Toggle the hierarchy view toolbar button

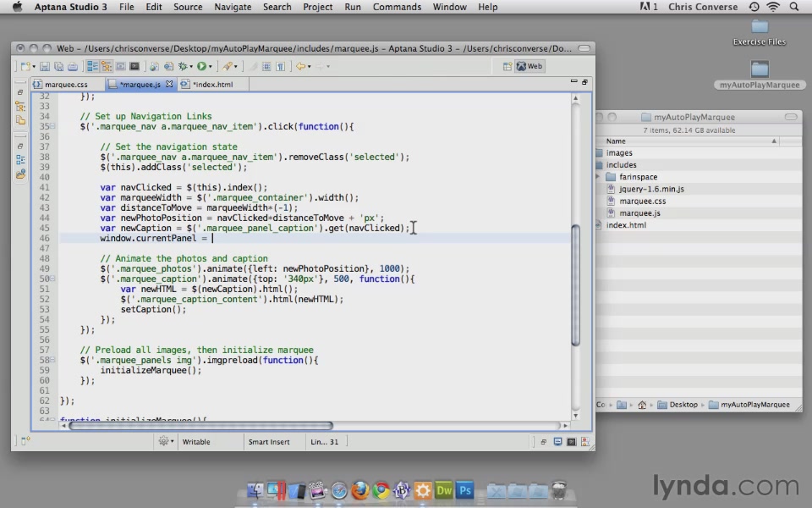tap(107, 66)
